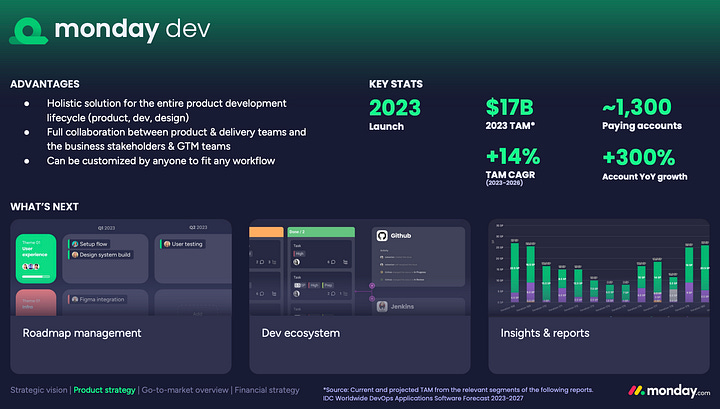Click the KEY STATS heading

(396, 84)
